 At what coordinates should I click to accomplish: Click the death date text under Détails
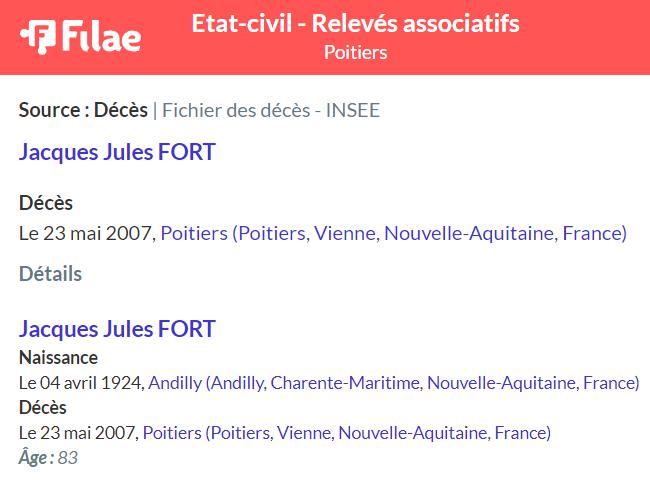tap(77, 433)
